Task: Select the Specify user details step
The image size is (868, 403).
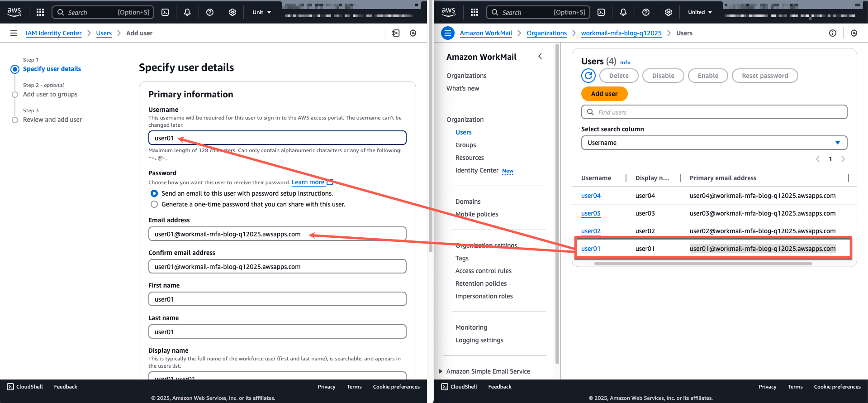Action: 52,69
